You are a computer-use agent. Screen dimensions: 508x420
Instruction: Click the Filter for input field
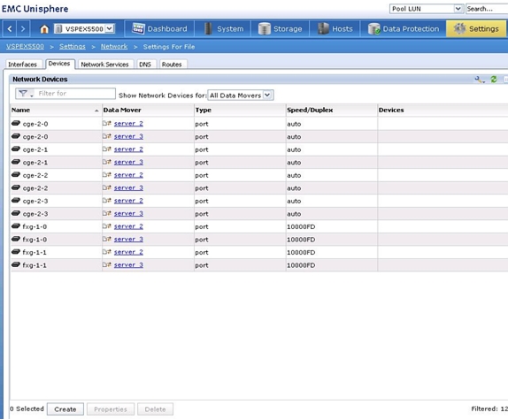pos(75,94)
